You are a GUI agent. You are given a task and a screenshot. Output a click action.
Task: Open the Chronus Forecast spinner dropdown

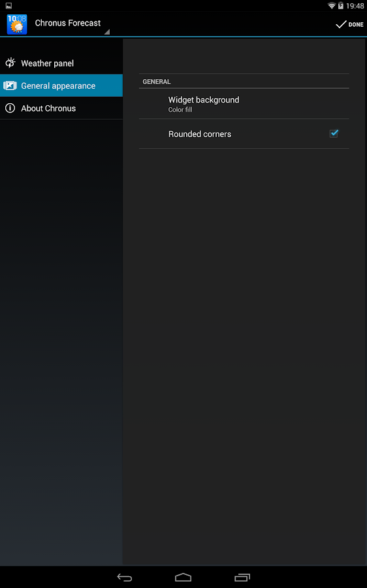click(x=71, y=24)
